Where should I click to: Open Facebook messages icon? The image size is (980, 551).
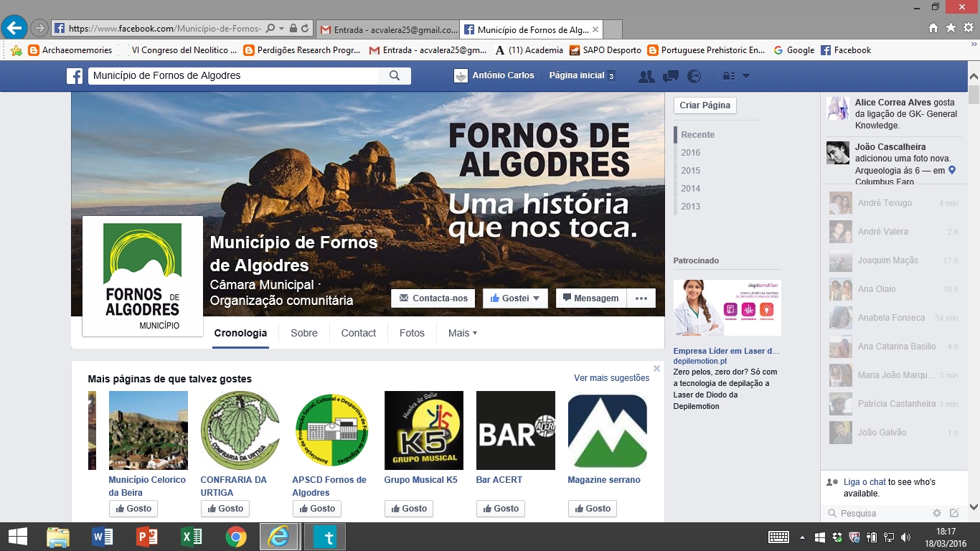pyautogui.click(x=671, y=76)
